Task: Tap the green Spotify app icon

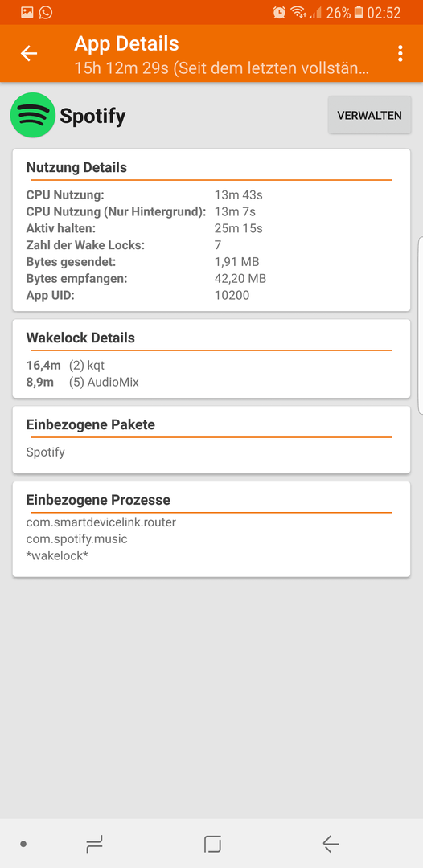Action: [x=33, y=115]
